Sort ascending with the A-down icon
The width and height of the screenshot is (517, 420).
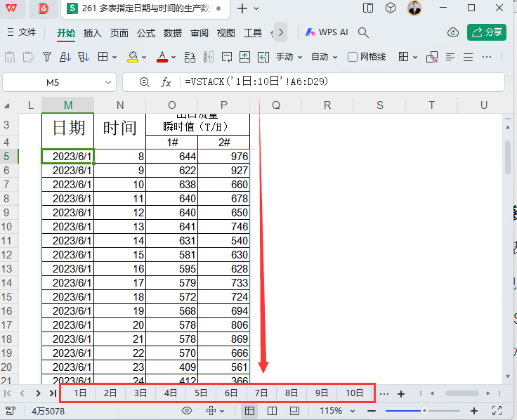pos(65,57)
